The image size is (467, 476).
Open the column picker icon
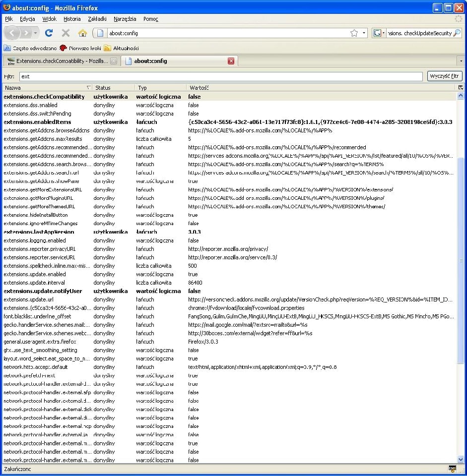461,88
